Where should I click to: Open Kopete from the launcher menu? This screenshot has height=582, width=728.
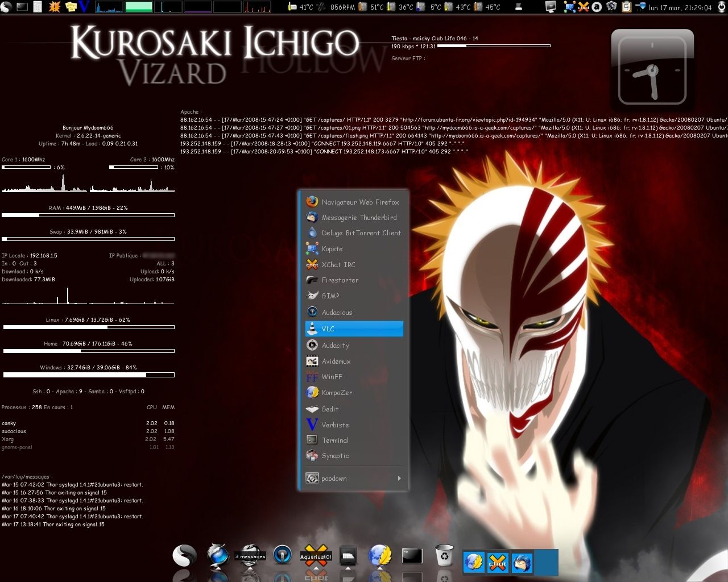coord(354,248)
